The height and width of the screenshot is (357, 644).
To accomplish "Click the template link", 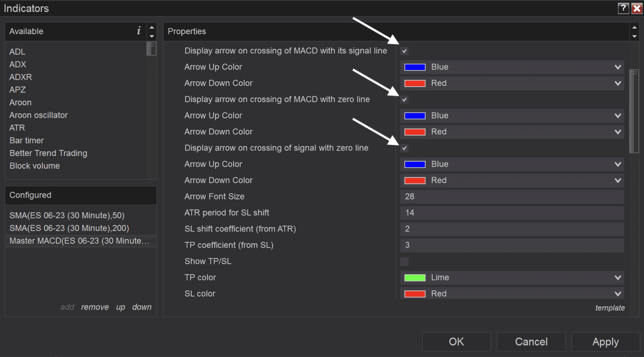I will tap(610, 308).
